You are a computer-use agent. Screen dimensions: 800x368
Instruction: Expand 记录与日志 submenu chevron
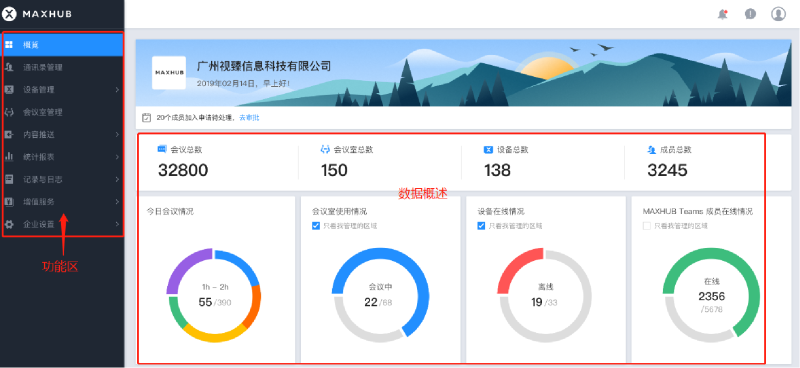(117, 180)
